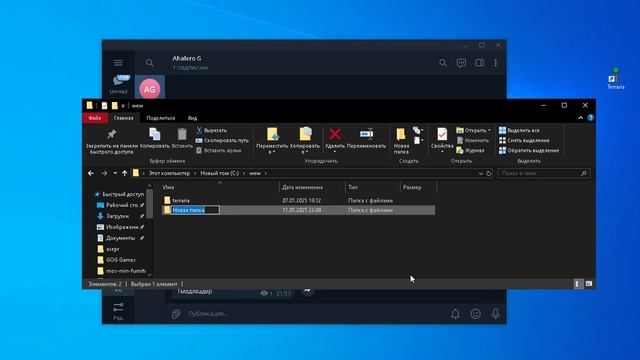
Task: Click Обратить выделение (Invert selection)
Action: click(x=529, y=150)
